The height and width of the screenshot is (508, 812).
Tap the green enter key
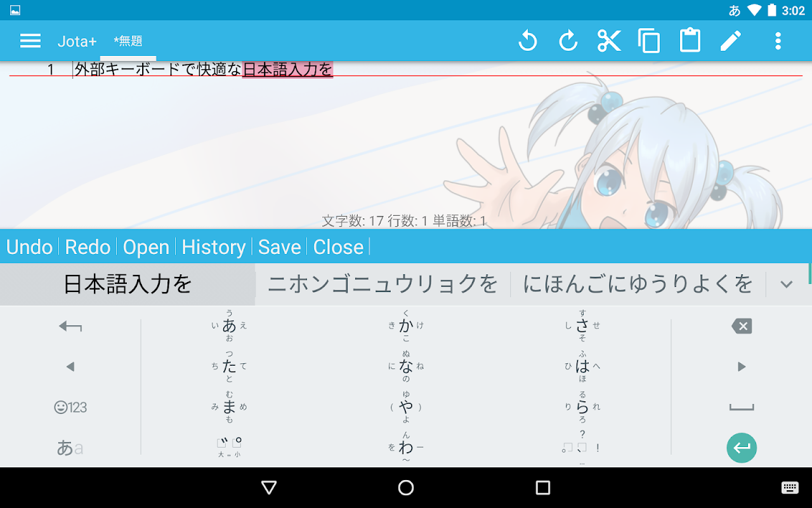click(x=742, y=448)
